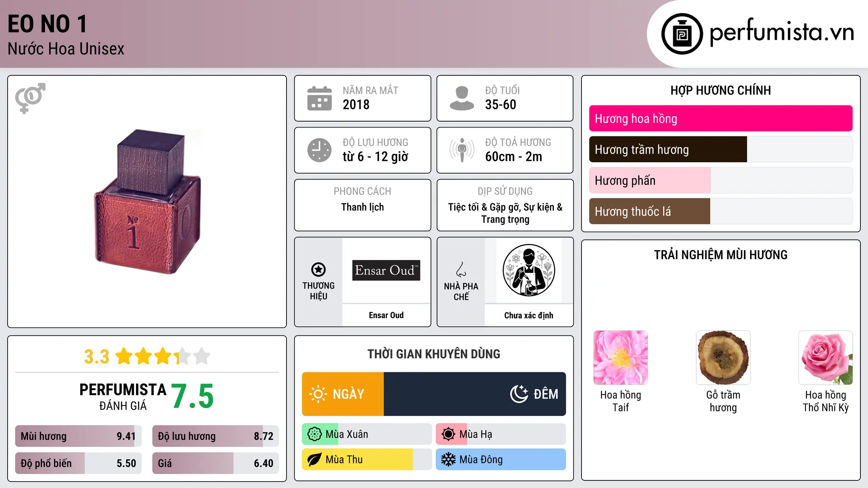The image size is (868, 488).
Task: Click the perfumista.vn perfume bottle logo icon
Action: click(x=682, y=34)
